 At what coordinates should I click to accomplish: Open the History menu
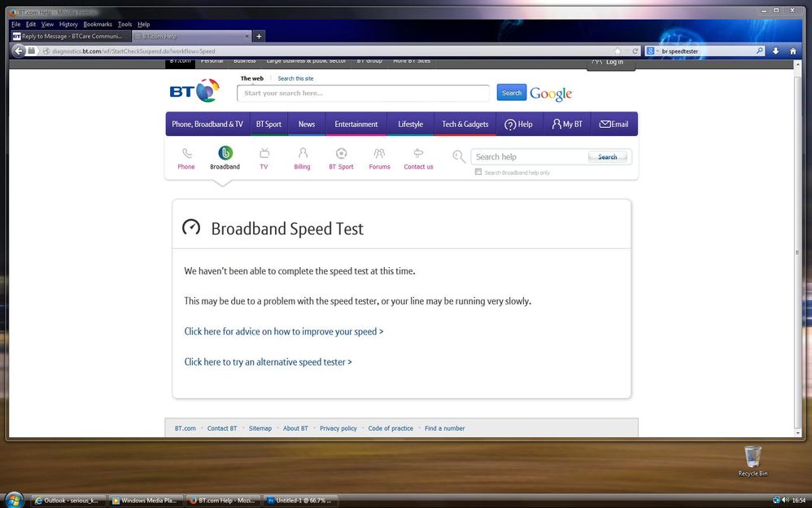[68, 24]
